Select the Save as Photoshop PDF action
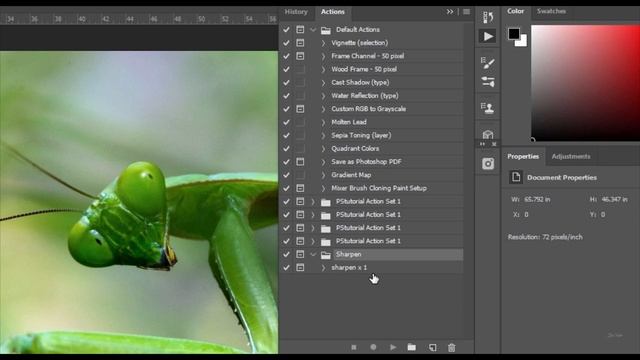Viewport: 640px width, 360px height. (x=371, y=162)
